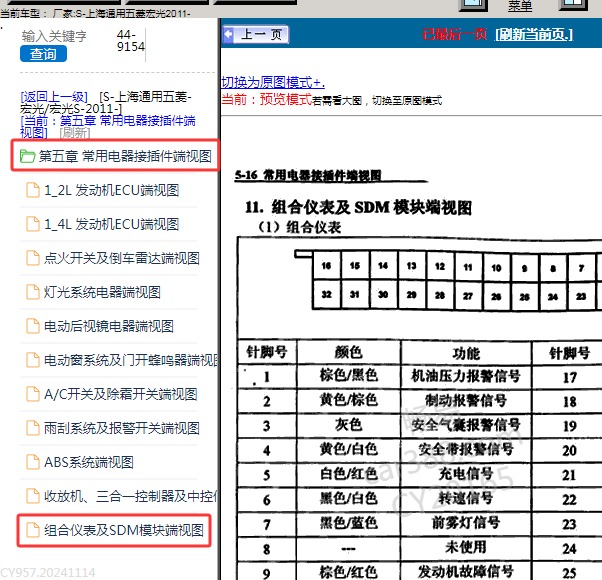Click document icon beside 收放机、三合一控制器
Image resolution: width=602 pixels, height=580 pixels.
(33, 496)
